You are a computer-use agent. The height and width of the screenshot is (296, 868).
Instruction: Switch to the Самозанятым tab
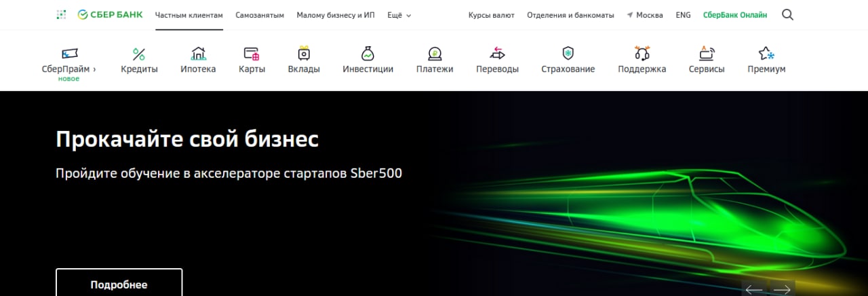click(260, 15)
